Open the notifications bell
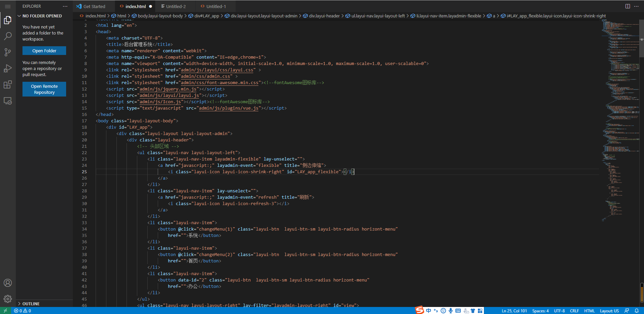Image resolution: width=644 pixels, height=314 pixels. coord(637,311)
